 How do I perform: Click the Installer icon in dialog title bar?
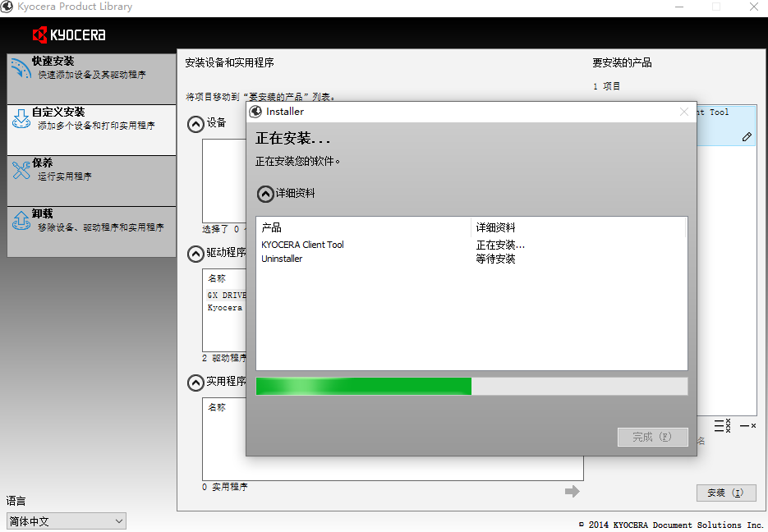click(255, 111)
